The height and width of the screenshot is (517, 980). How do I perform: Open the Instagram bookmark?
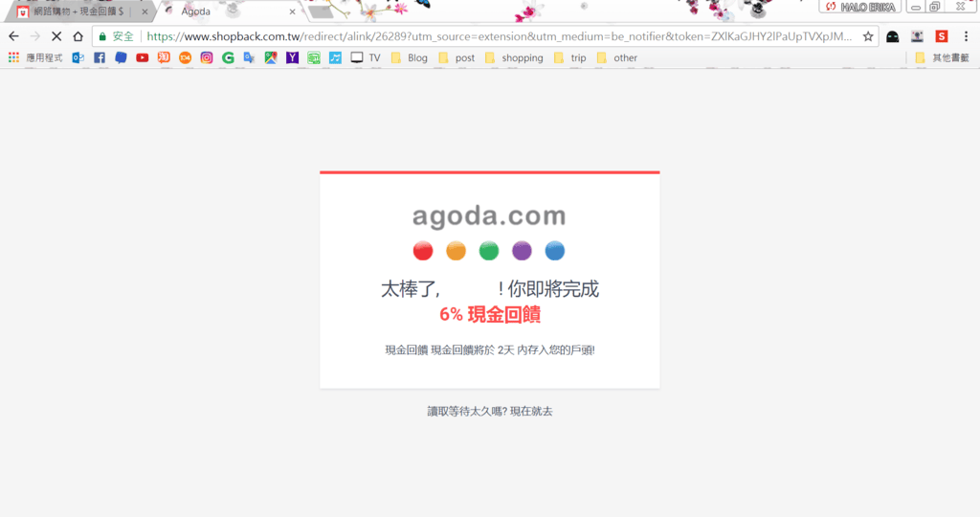pyautogui.click(x=207, y=57)
